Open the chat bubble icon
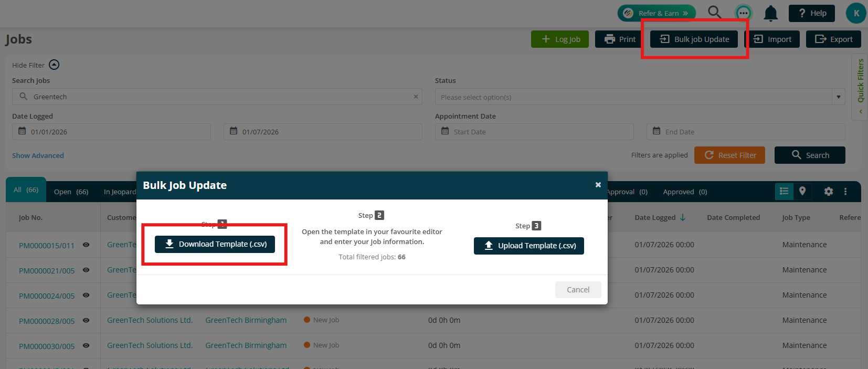The width and height of the screenshot is (868, 369). coord(743,13)
